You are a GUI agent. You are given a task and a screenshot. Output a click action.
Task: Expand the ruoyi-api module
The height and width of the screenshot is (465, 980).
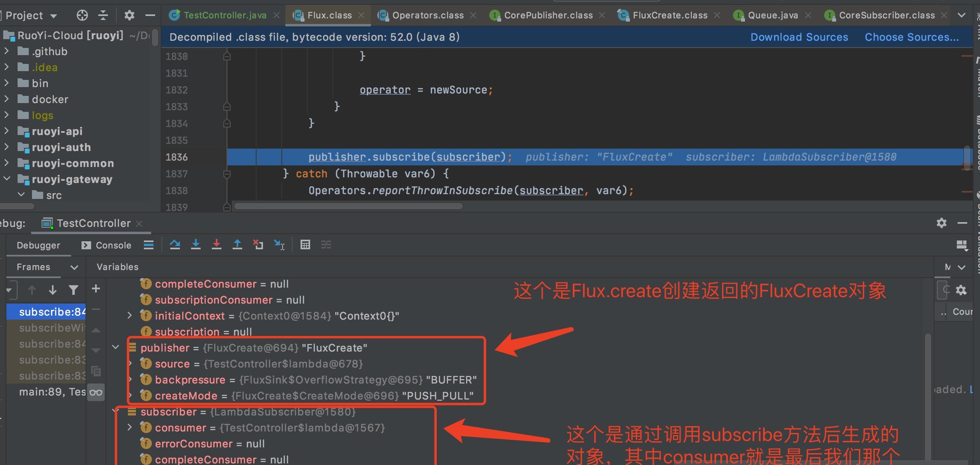[x=6, y=131]
